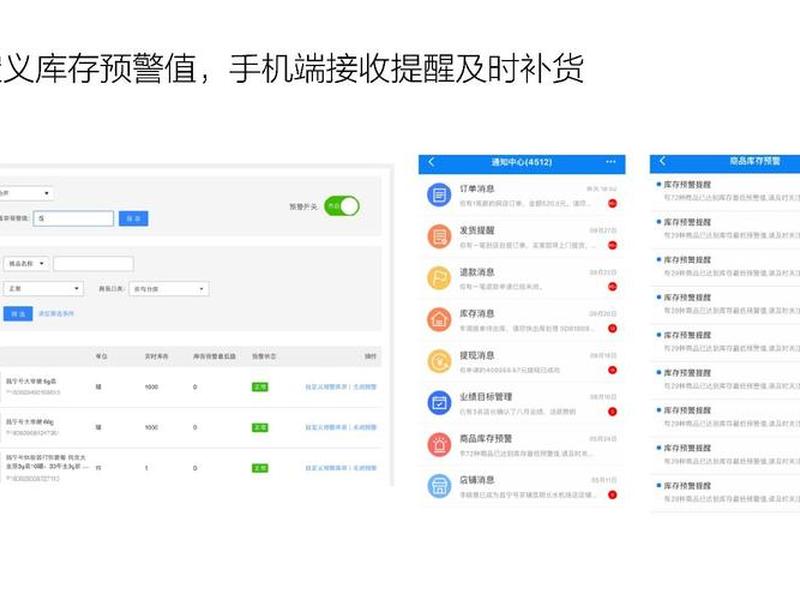Tap the red unread badge on 店铺消息
This screenshot has width=800, height=600.
(x=612, y=494)
